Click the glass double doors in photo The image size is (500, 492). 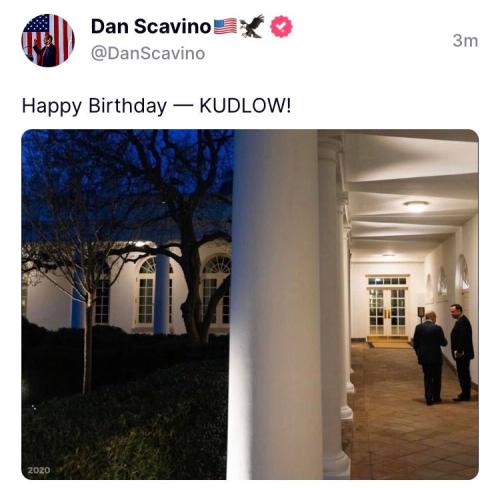[387, 312]
